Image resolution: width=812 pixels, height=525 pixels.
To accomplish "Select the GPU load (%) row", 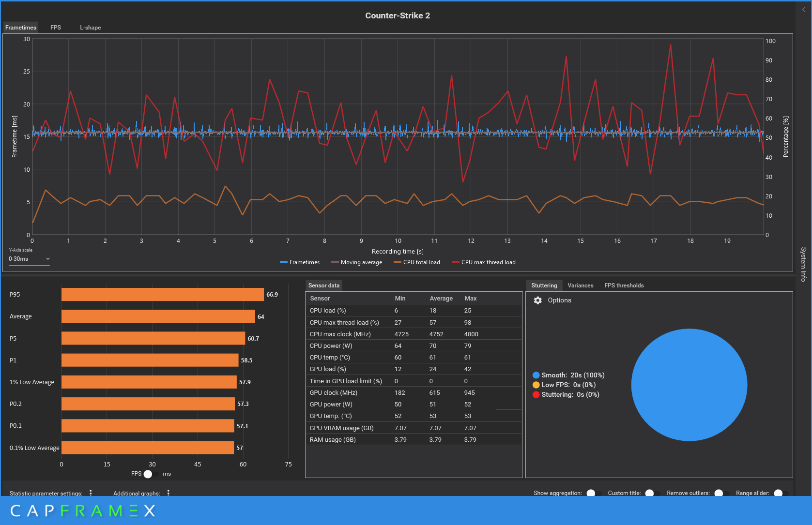I will click(x=414, y=369).
